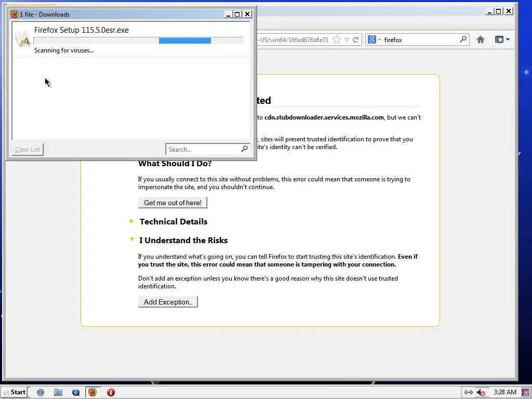This screenshot has height=399, width=532.
Task: Launch the blue Q icon in taskbar
Action: tap(76, 392)
